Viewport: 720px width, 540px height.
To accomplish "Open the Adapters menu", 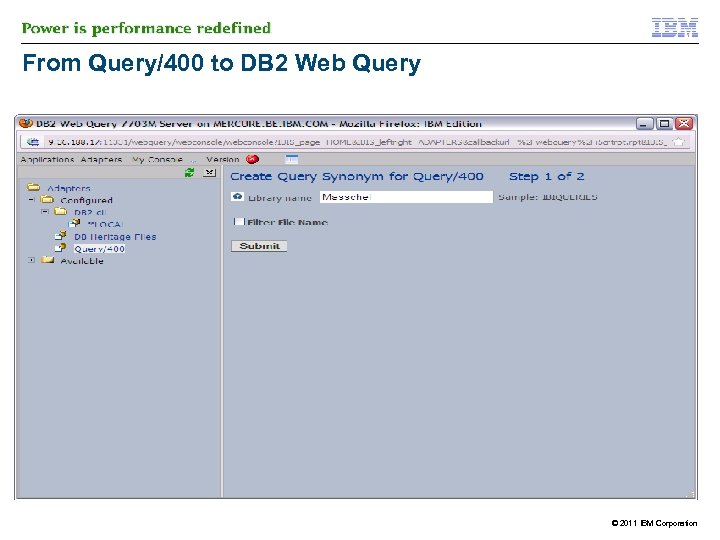I will [x=101, y=159].
